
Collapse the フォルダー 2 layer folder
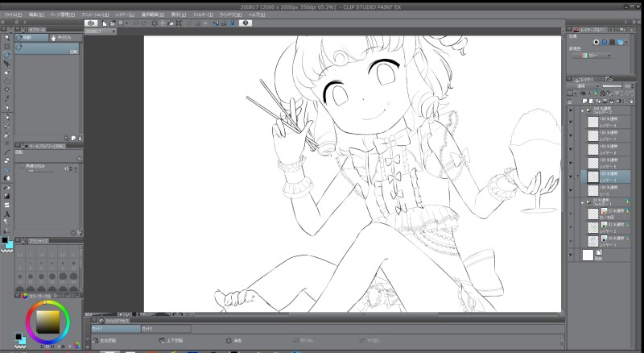pos(582,110)
